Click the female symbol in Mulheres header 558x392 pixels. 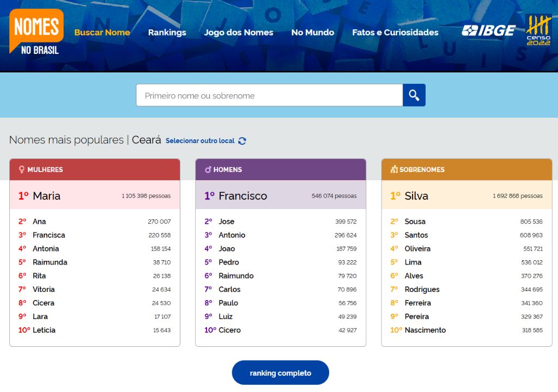22,169
